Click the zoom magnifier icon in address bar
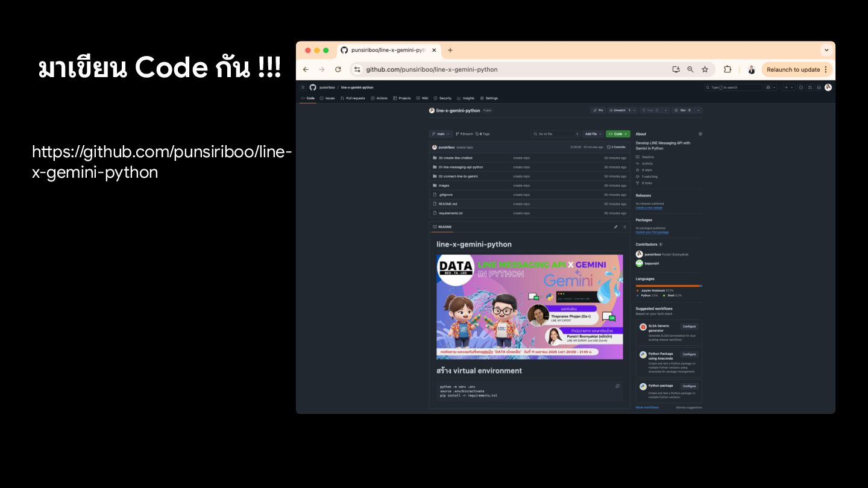Viewport: 868px width, 488px height. 691,69
